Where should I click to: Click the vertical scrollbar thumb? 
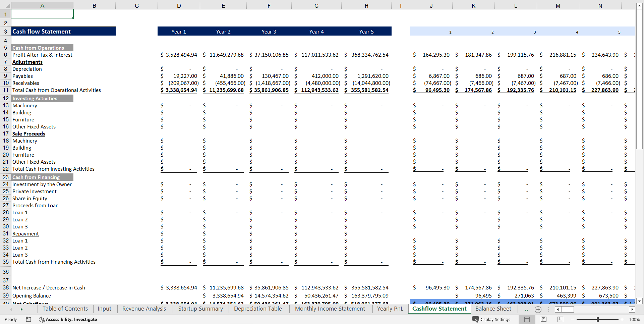pos(639,79)
